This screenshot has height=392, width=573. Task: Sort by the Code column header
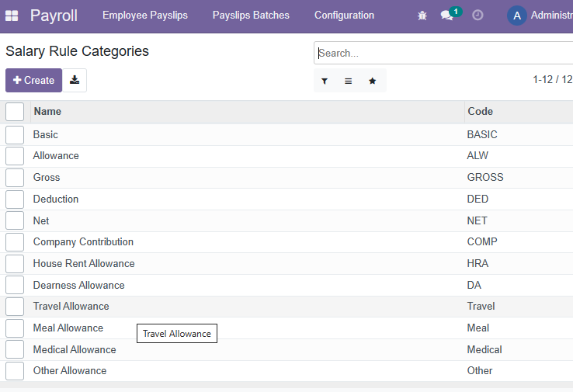[x=480, y=112]
